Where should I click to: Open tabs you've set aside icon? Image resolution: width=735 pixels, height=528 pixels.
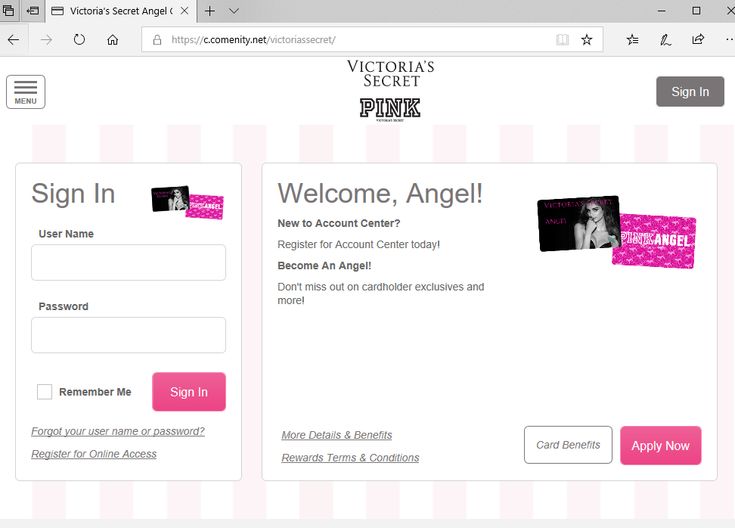[8, 10]
